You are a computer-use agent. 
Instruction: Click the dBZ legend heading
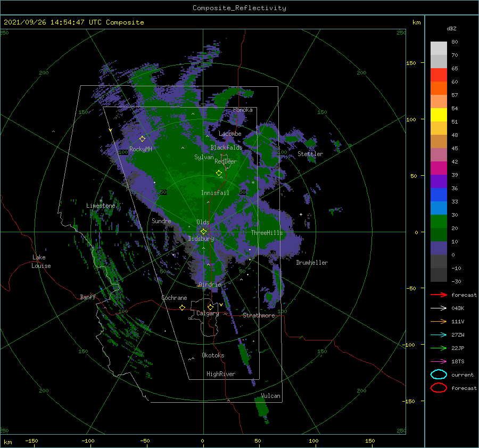click(x=451, y=28)
